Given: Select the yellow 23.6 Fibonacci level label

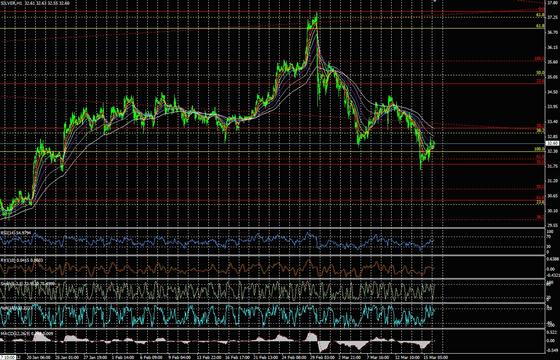Looking at the screenshot, I should 540,202.
